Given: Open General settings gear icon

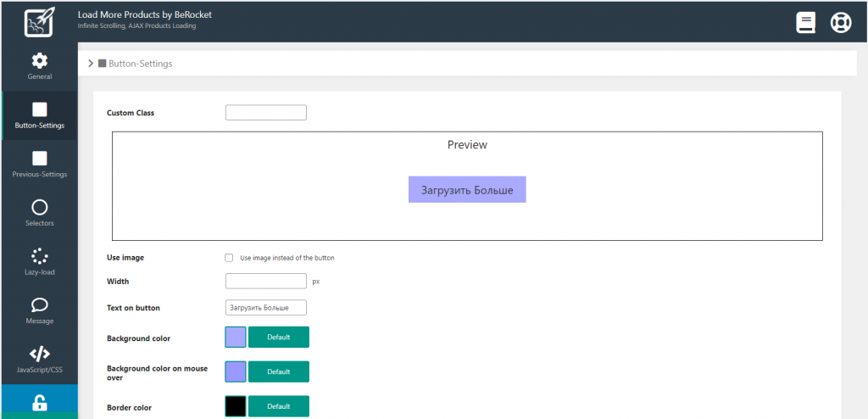Looking at the screenshot, I should (39, 61).
